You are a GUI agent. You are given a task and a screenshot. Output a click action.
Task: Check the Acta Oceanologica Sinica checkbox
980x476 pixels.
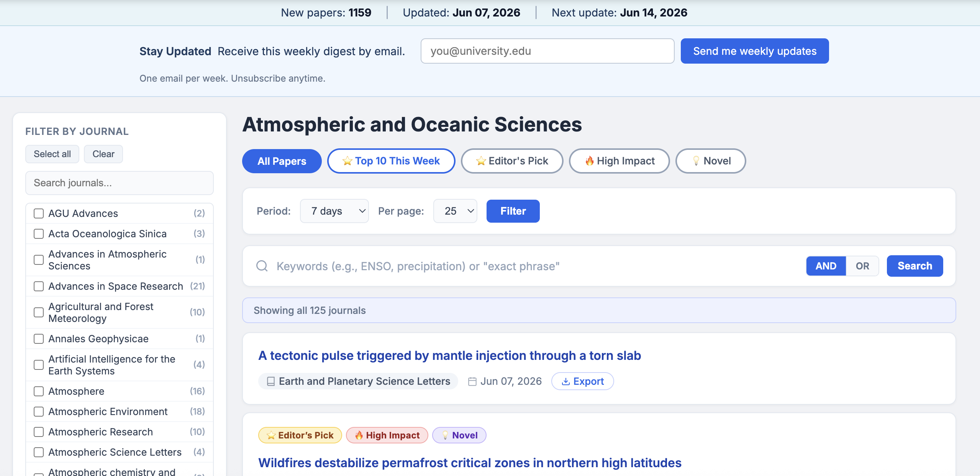point(39,234)
